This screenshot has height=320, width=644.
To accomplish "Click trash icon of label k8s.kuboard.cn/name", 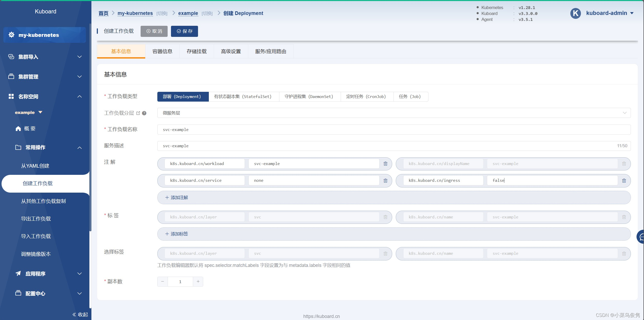I will point(624,217).
